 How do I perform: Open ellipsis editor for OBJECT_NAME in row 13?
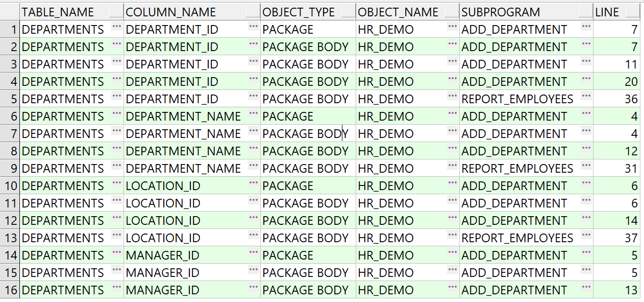[452, 235]
